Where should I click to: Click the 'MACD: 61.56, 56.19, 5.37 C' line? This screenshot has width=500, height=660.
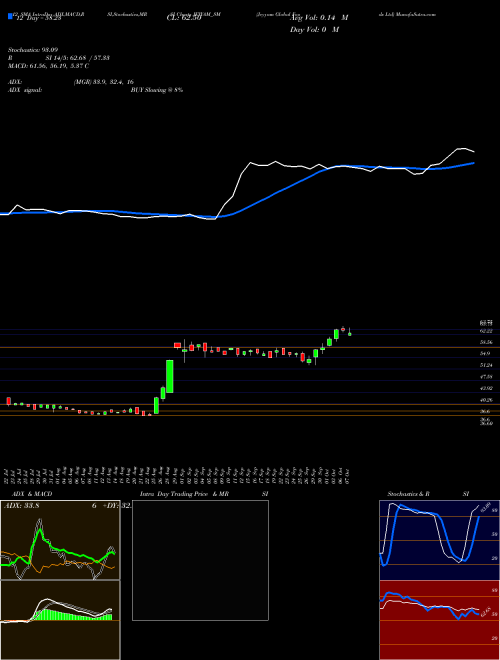(x=48, y=66)
